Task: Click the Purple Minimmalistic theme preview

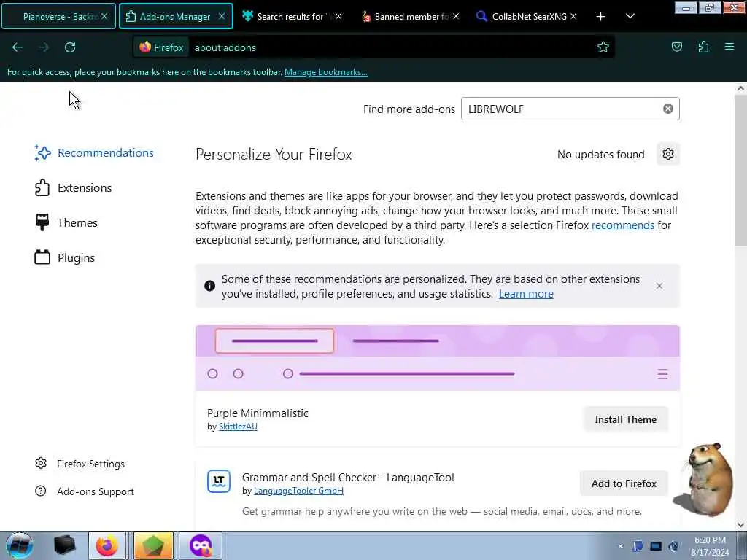Action: (438, 358)
